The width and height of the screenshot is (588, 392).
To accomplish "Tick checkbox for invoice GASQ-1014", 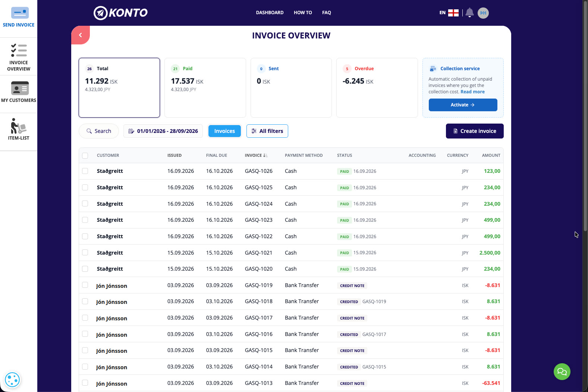I will [85, 367].
